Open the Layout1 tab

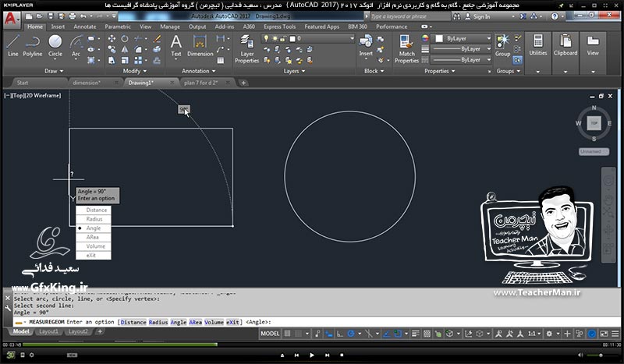(x=48, y=331)
